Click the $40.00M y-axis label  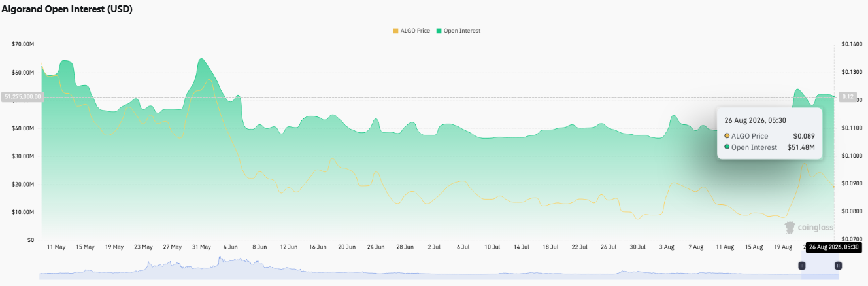(x=23, y=128)
